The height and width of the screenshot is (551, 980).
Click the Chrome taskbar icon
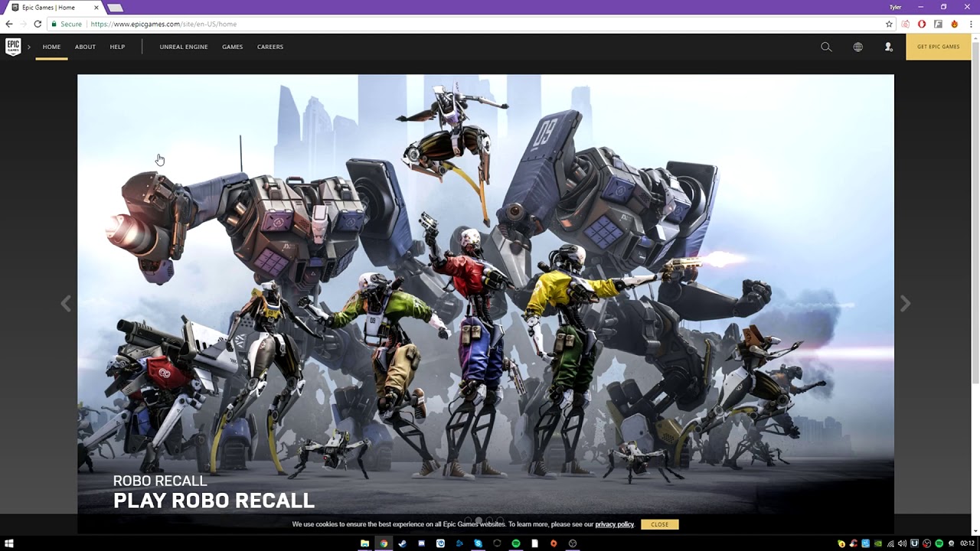(x=384, y=543)
